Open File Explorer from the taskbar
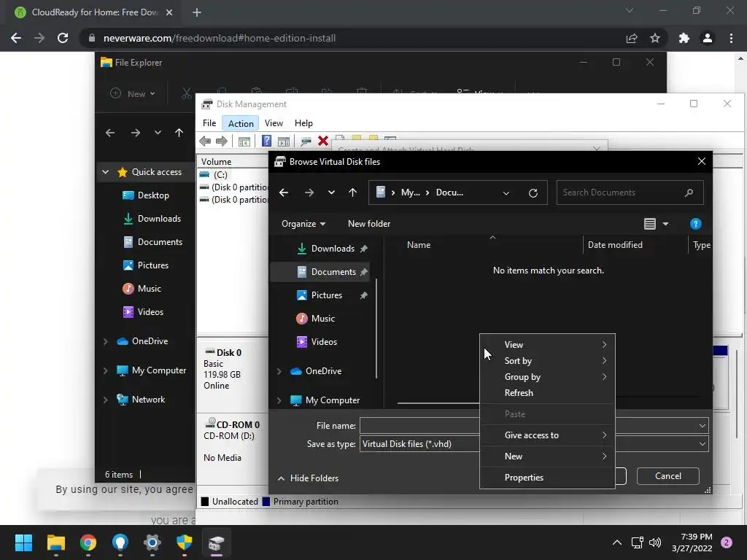Image resolution: width=747 pixels, height=560 pixels. tap(55, 542)
